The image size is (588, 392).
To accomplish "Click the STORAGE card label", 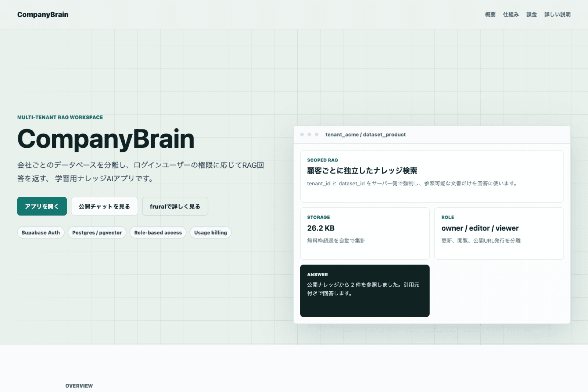I will [318, 217].
